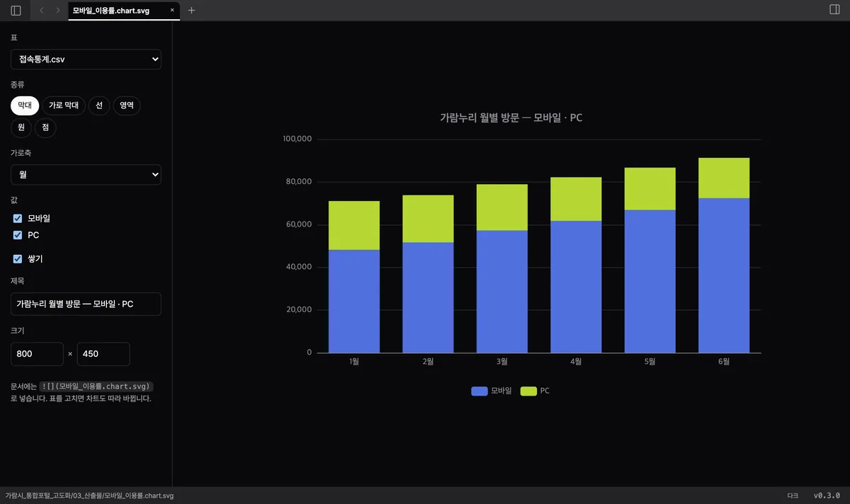Click the 5월 모바일 blue bar
The height and width of the screenshot is (504, 850).
tap(650, 281)
